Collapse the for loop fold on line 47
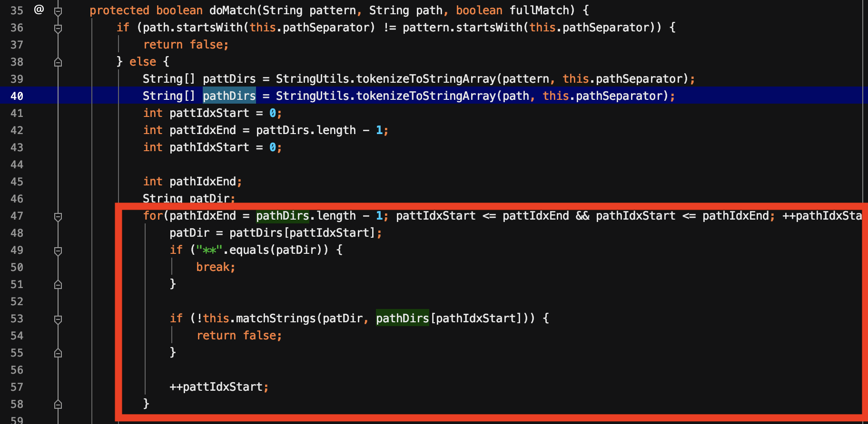Viewport: 868px width, 424px height. (x=58, y=216)
